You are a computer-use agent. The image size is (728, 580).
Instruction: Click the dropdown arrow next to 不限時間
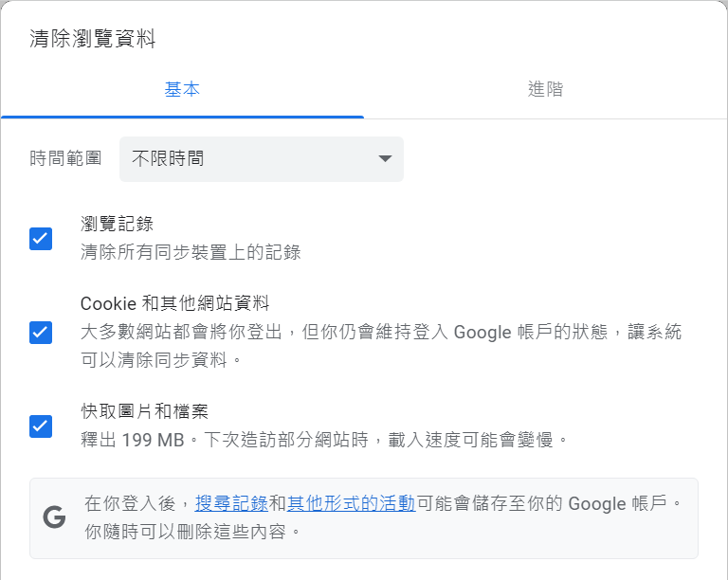pos(385,158)
